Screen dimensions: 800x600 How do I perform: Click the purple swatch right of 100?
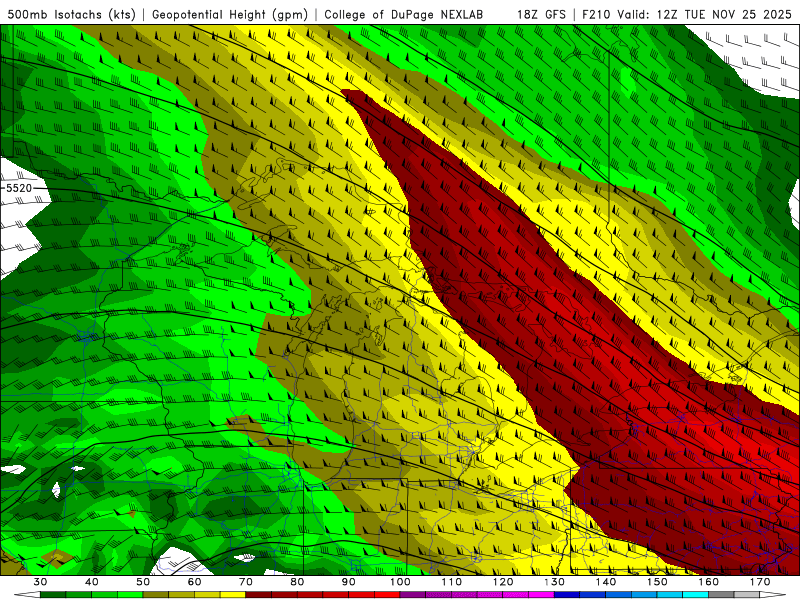point(413,595)
